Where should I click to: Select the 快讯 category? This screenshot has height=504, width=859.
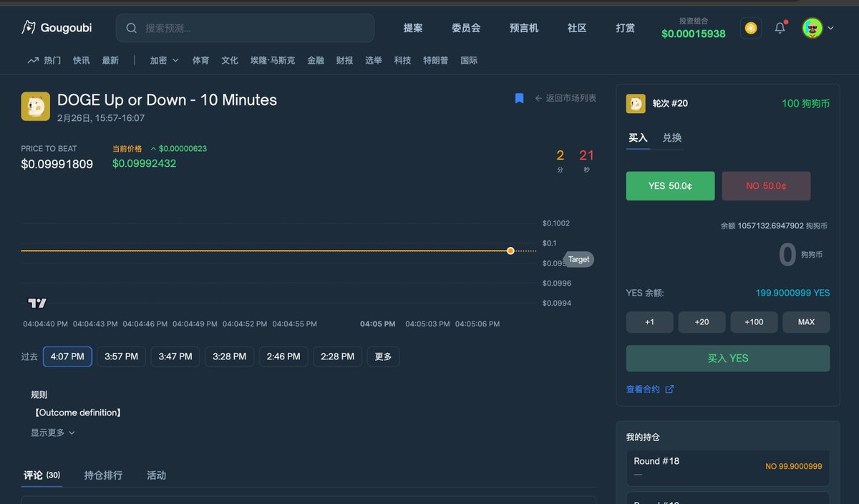82,60
